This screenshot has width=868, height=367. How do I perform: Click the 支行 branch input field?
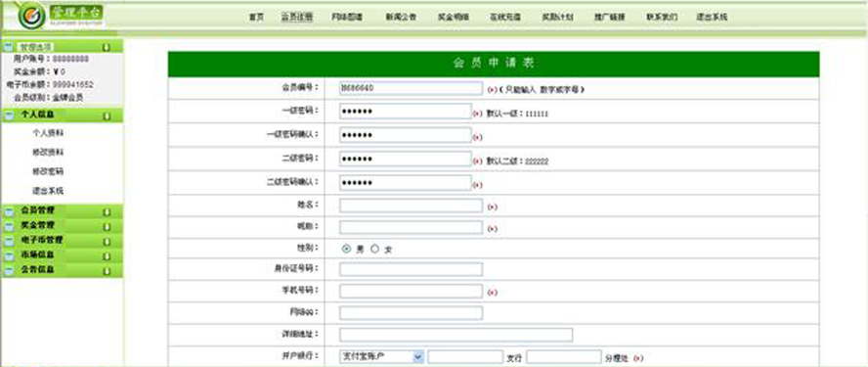tap(465, 357)
